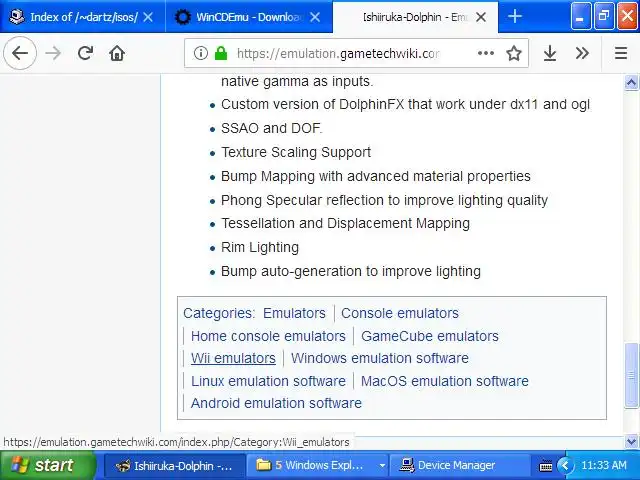The width and height of the screenshot is (640, 480).
Task: Bookmark this page with the star icon
Action: (x=513, y=53)
